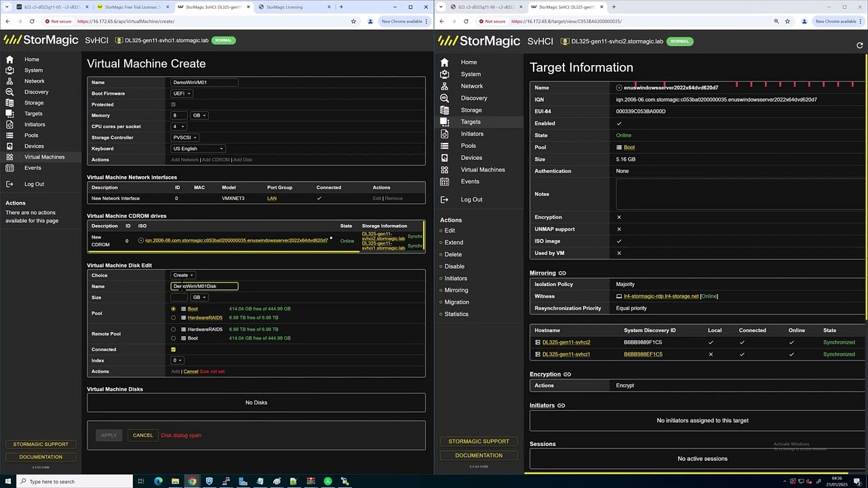Open Events icon in left window sidebar
Image resolution: width=868 pixels, height=488 pixels.
tap(9, 168)
